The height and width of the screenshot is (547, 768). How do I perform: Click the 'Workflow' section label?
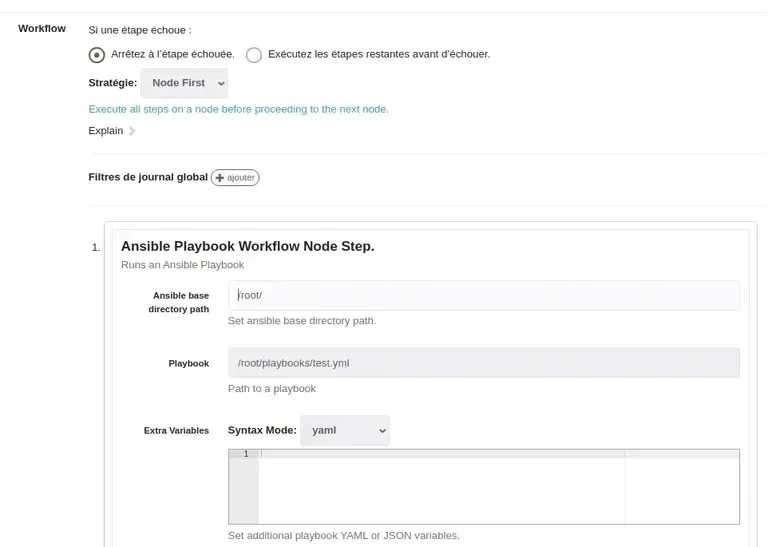[42, 28]
